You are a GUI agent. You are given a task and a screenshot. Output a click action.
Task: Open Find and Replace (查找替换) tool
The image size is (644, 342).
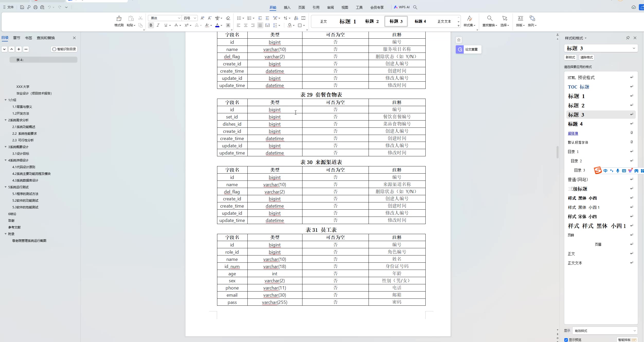(x=490, y=21)
